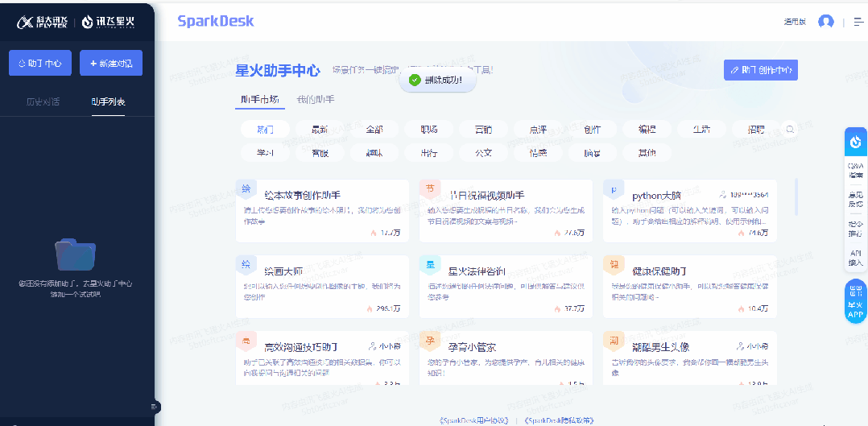Filter by 公文 category
This screenshot has height=426, width=868.
483,153
